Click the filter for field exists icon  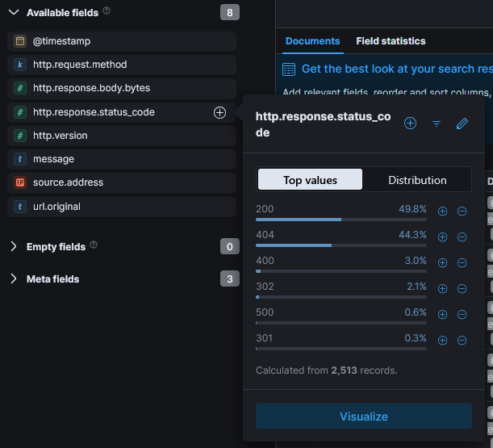pos(437,124)
